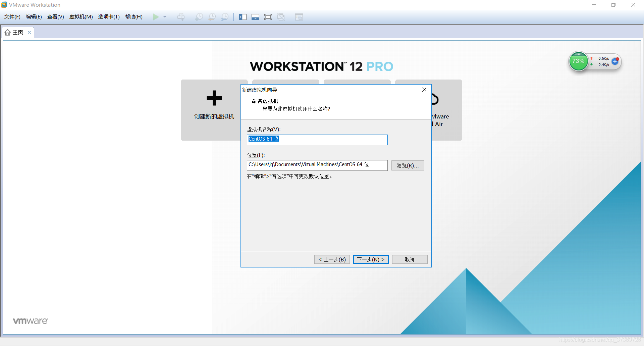Click the 73% green memory widget circle

(x=578, y=61)
